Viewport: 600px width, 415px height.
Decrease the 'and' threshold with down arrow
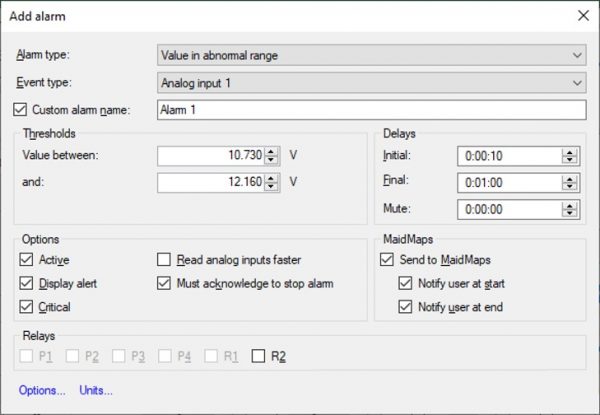click(272, 187)
